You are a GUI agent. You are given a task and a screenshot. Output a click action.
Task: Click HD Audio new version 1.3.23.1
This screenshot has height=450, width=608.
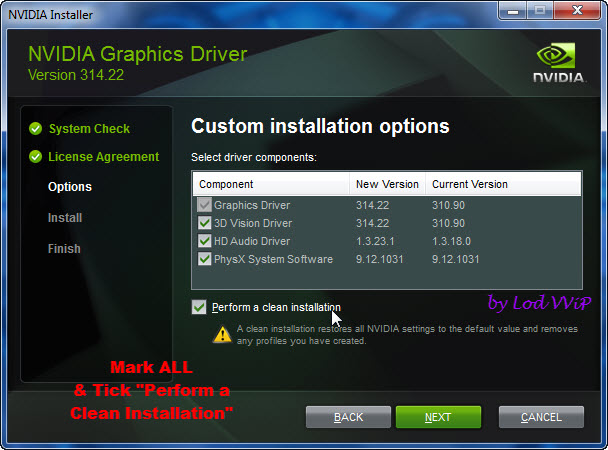(375, 241)
